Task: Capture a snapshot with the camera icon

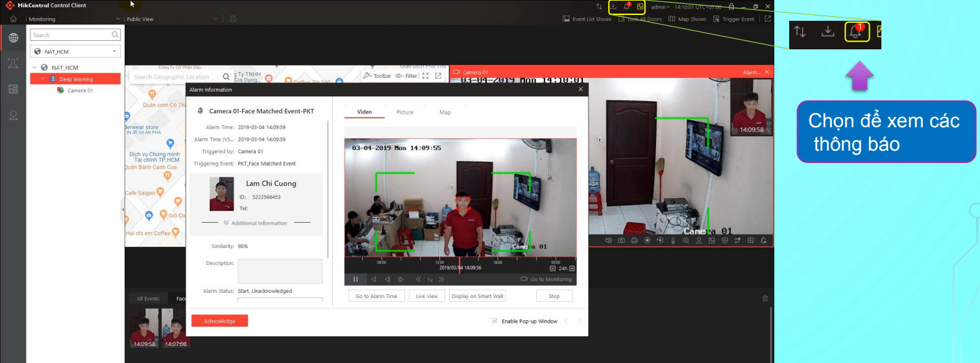Action: [x=621, y=240]
